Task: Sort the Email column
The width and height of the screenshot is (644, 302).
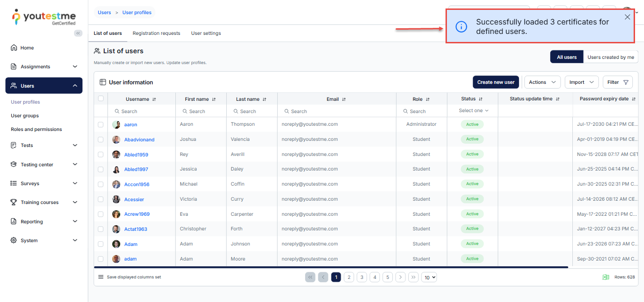Action: pos(344,99)
